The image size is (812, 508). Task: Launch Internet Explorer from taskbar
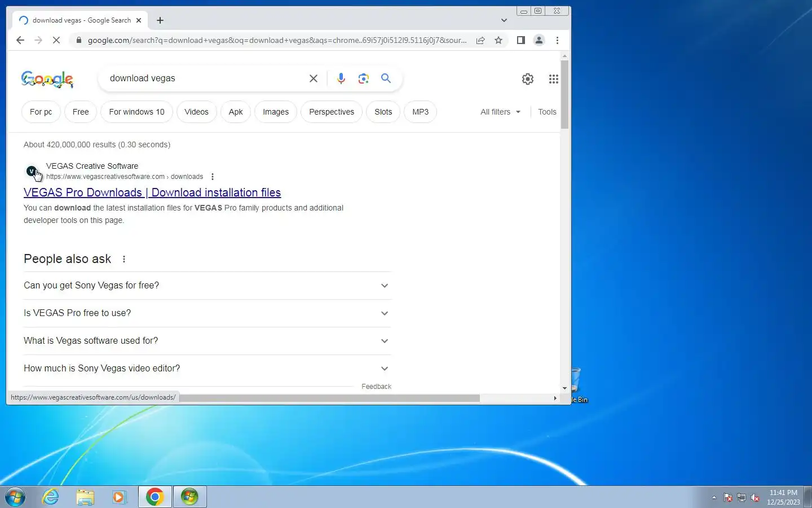(x=51, y=497)
